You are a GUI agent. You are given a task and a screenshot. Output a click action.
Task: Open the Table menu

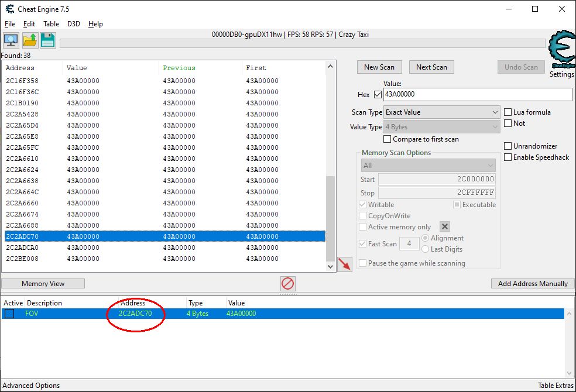pyautogui.click(x=51, y=24)
